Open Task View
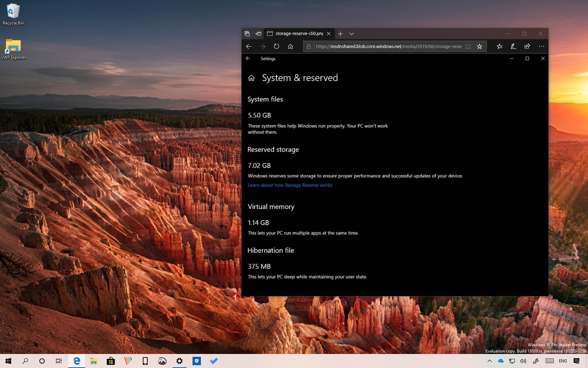Image resolution: width=588 pixels, height=368 pixels. (x=59, y=361)
